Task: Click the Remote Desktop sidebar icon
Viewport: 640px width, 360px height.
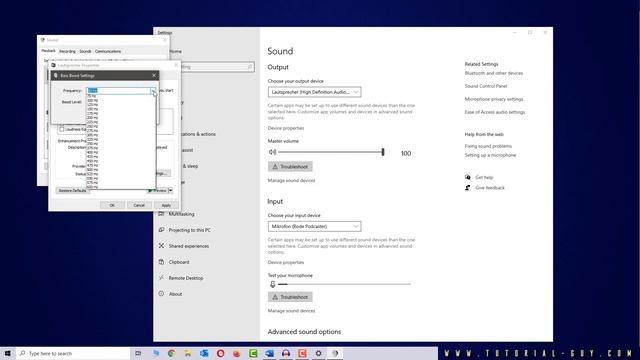Action: click(x=161, y=278)
